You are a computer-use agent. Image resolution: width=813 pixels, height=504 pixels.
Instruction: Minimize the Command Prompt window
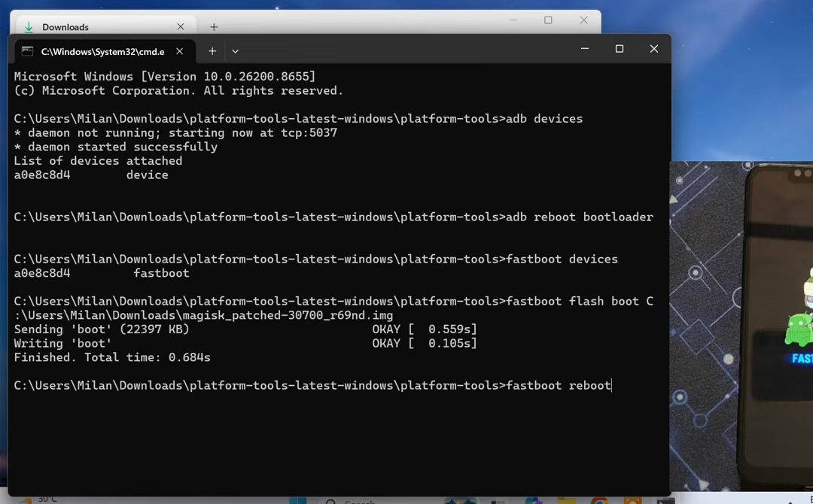(585, 49)
